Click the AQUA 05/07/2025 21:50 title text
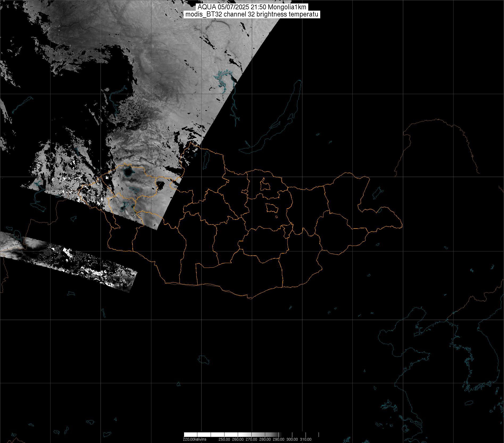504x443 pixels. tap(252, 7)
